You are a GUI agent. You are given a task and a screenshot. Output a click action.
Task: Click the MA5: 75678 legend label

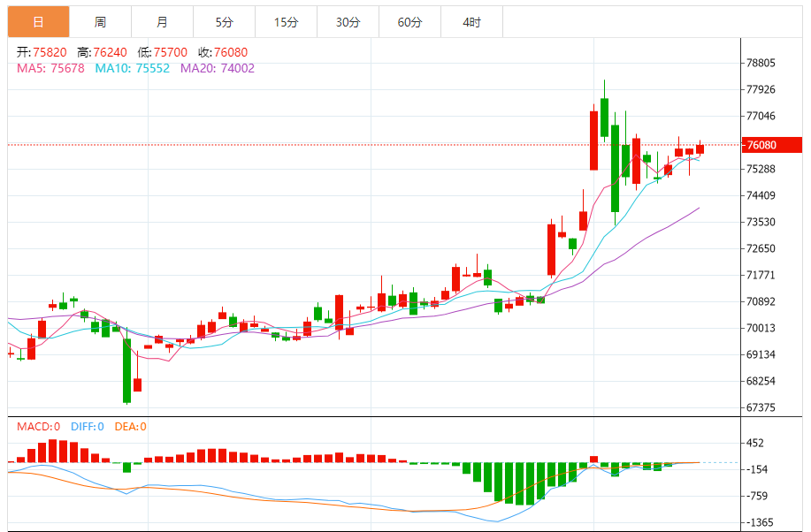(x=51, y=68)
